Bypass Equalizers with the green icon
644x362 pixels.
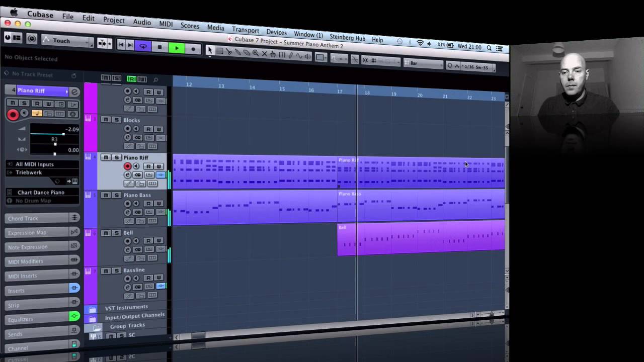coord(74,316)
